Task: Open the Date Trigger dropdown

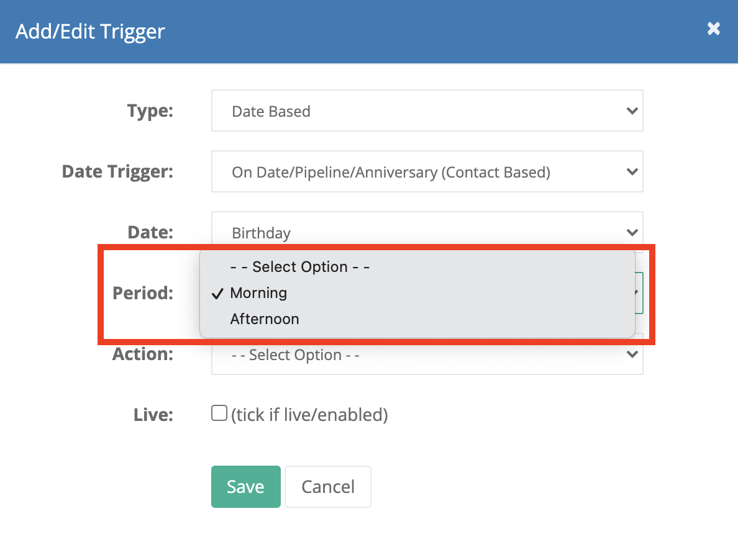Action: pos(427,171)
